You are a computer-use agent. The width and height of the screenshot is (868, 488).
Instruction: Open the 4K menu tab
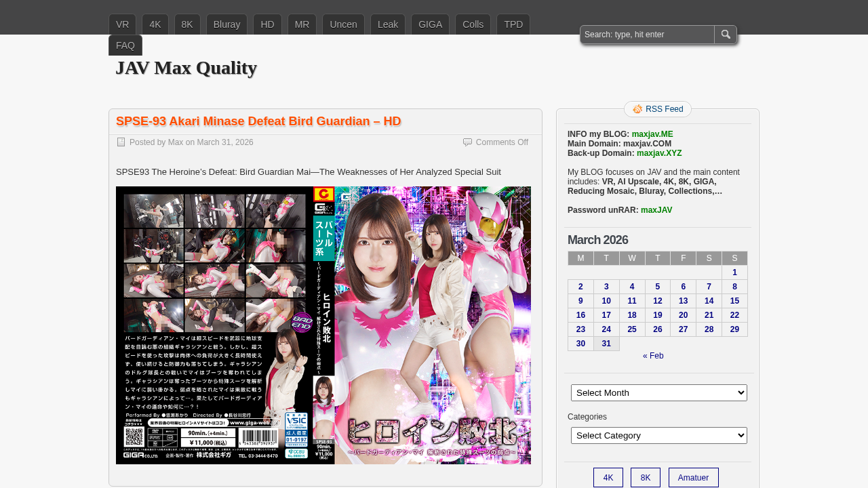click(155, 24)
